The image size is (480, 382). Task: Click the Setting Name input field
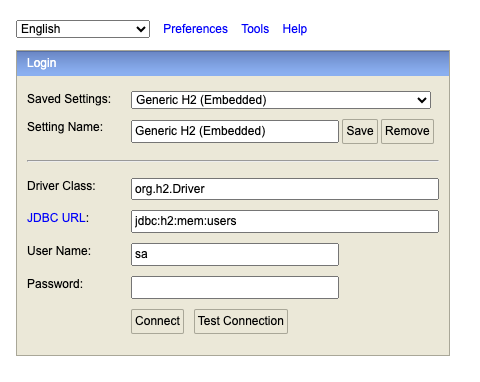[235, 131]
